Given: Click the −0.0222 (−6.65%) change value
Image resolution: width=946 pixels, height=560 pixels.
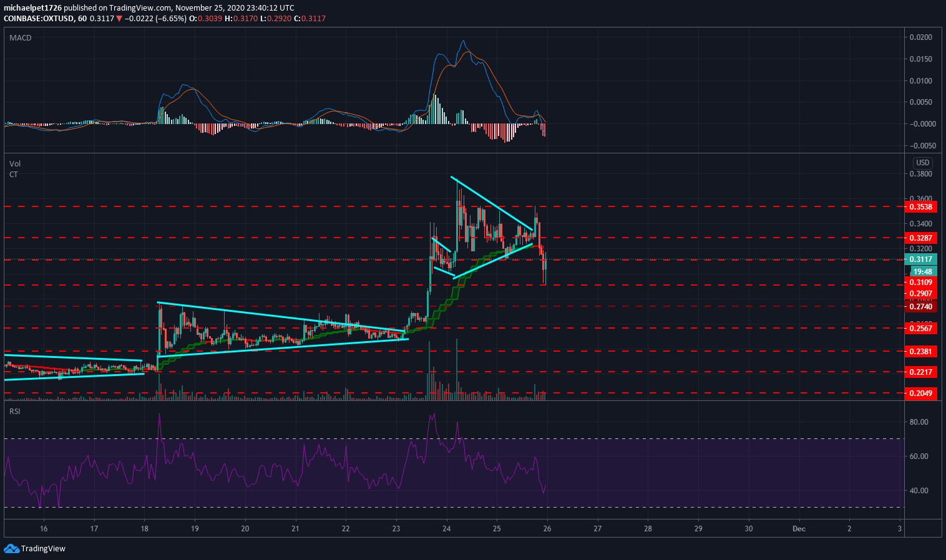Looking at the screenshot, I should pos(155,19).
